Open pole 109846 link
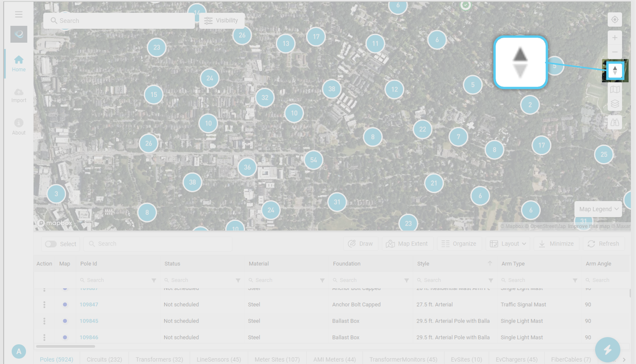The height and width of the screenshot is (364, 636). click(x=89, y=337)
